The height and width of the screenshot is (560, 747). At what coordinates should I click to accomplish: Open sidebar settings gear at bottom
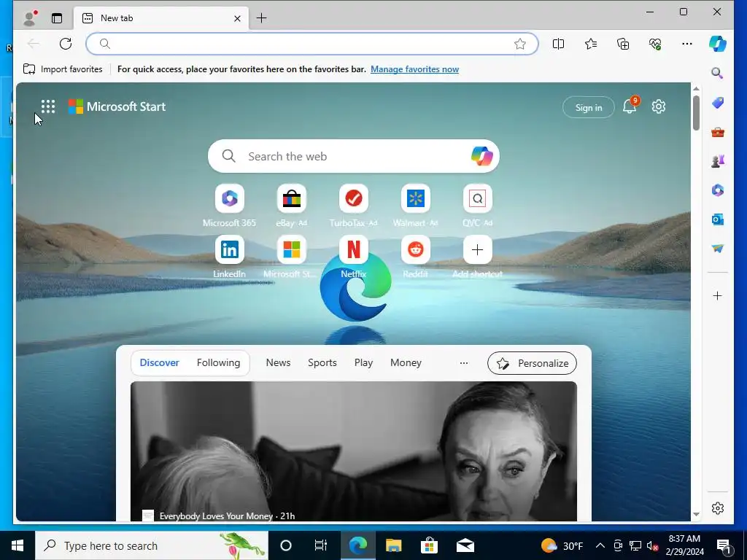718,508
